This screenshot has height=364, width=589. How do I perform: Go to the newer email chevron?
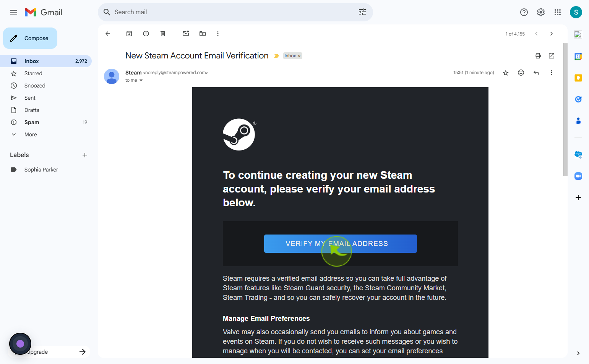pyautogui.click(x=536, y=34)
